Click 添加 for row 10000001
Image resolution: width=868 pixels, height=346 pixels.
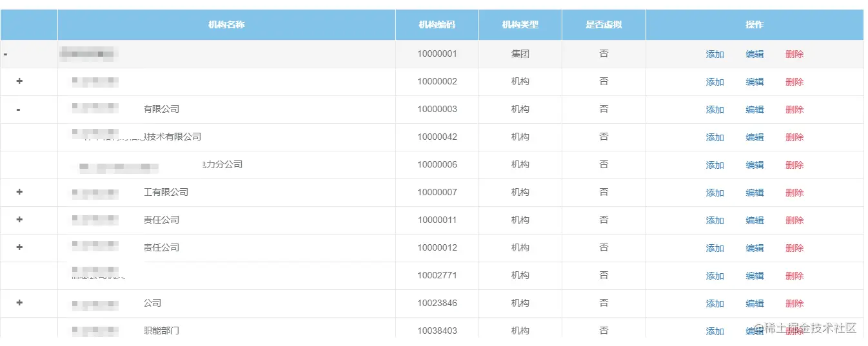pyautogui.click(x=715, y=55)
